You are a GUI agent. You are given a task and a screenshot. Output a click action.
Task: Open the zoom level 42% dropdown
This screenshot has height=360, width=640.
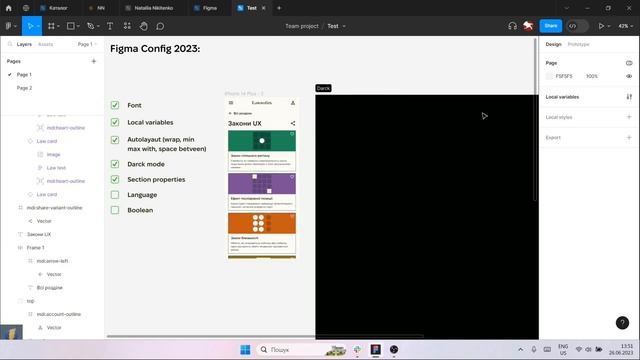(x=625, y=26)
